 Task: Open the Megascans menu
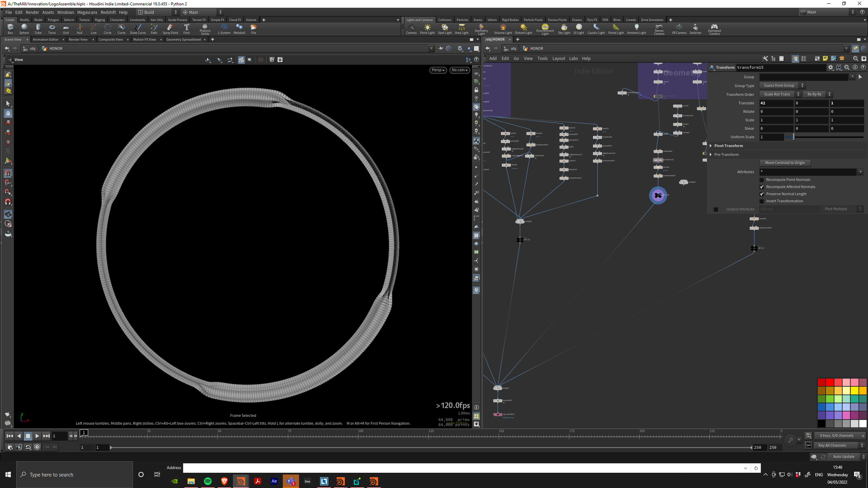click(x=87, y=12)
